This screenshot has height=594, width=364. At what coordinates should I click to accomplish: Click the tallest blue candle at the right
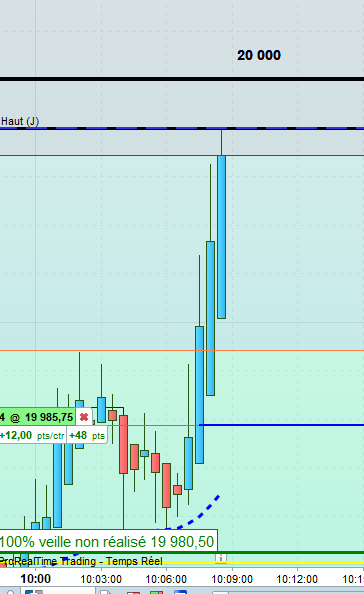[x=222, y=237]
